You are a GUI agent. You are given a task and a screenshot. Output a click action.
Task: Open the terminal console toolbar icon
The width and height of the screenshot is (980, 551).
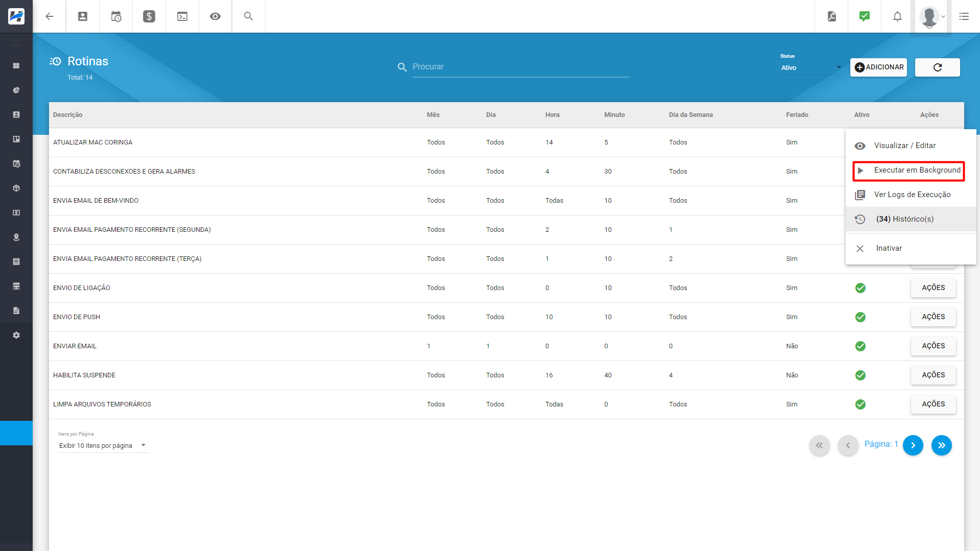pos(182,16)
